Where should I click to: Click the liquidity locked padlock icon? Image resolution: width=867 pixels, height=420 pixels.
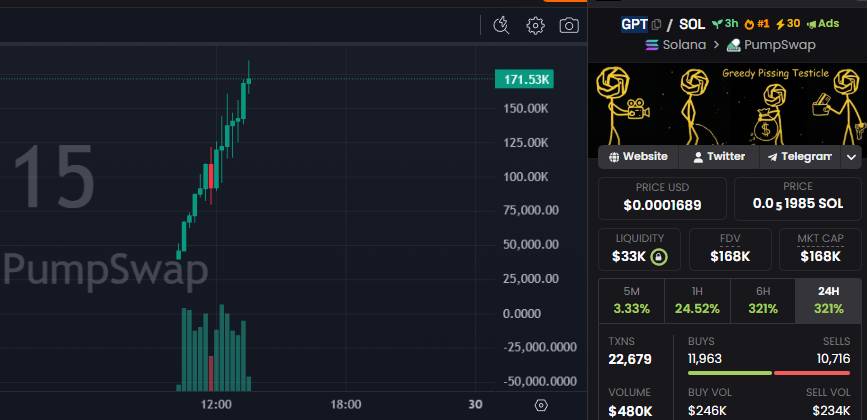(x=659, y=256)
